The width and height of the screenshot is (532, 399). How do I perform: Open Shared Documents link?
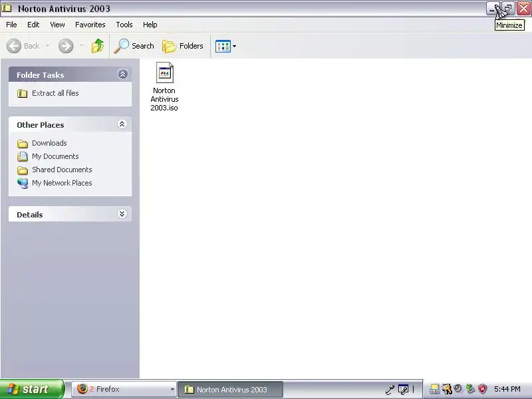point(62,170)
